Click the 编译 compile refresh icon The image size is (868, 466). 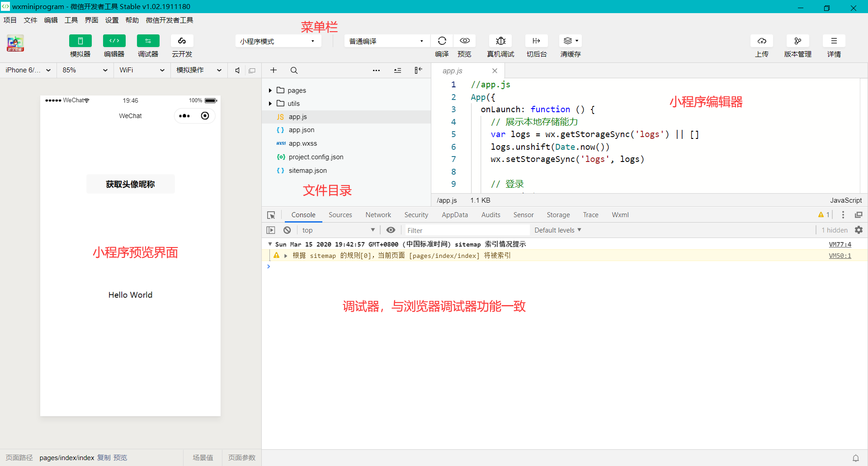[x=442, y=41]
